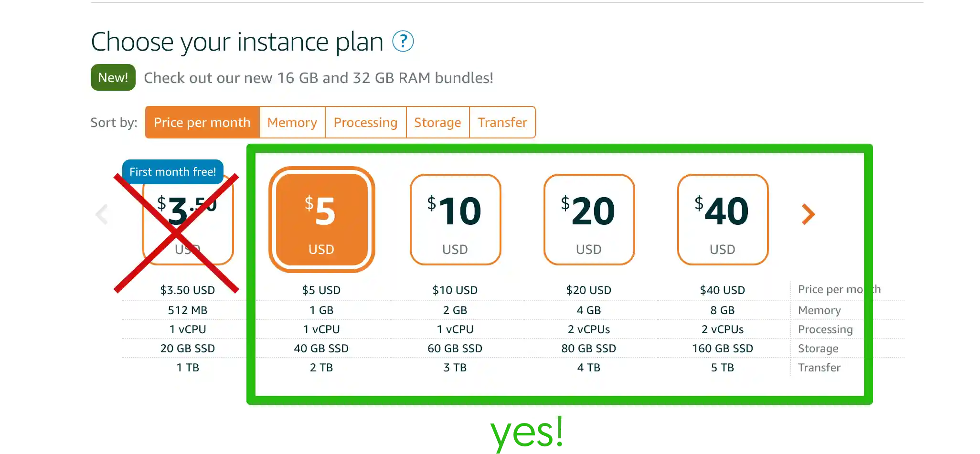Click the 40 GB SSD storage value
This screenshot has height=454, width=980.
pyautogui.click(x=321, y=348)
